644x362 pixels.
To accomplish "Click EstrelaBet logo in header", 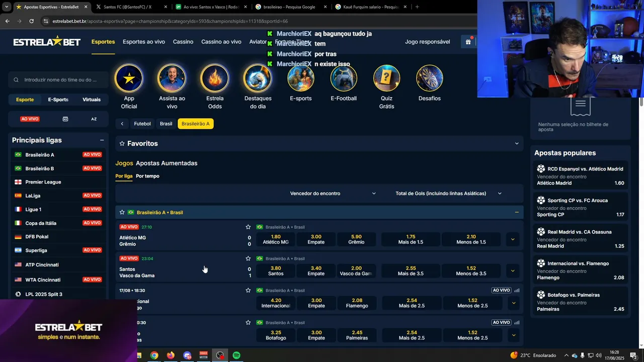I will coord(47,42).
